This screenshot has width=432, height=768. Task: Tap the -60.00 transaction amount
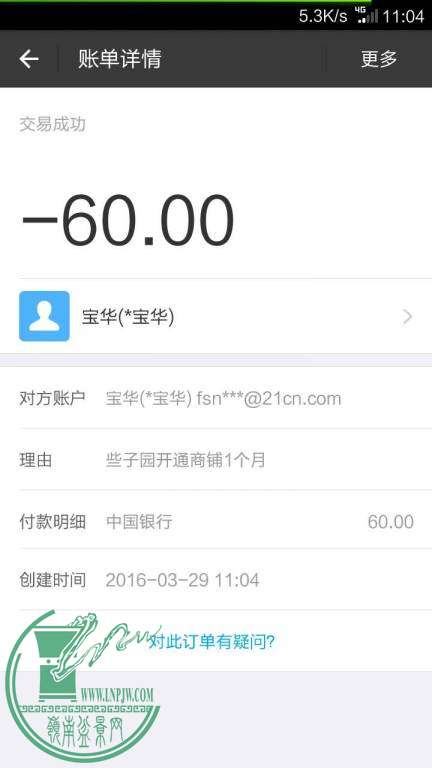pyautogui.click(x=127, y=221)
